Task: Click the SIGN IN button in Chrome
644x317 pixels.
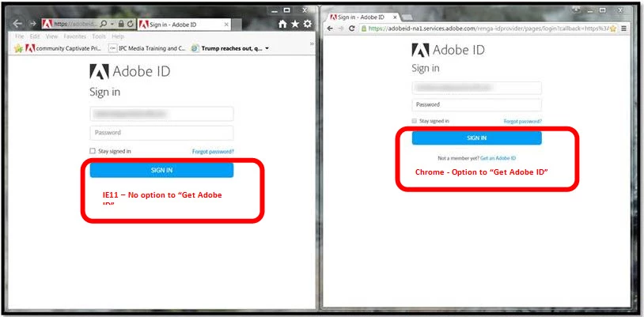Action: (477, 138)
